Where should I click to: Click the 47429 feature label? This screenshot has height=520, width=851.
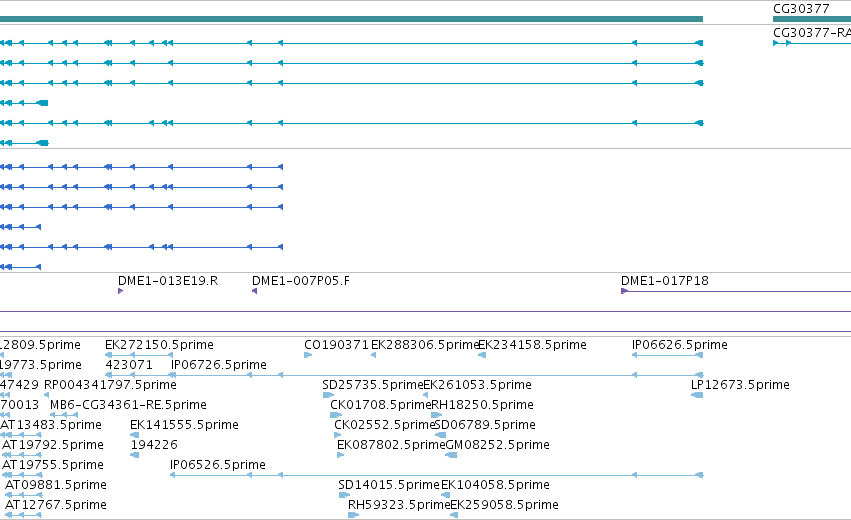point(19,385)
